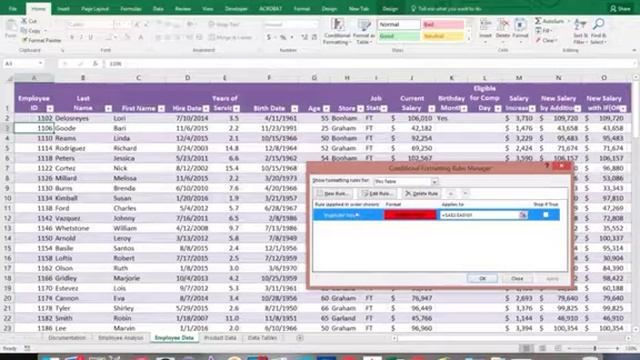The height and width of the screenshot is (360, 640).
Task: Click the Edit Rule button
Action: [x=377, y=193]
